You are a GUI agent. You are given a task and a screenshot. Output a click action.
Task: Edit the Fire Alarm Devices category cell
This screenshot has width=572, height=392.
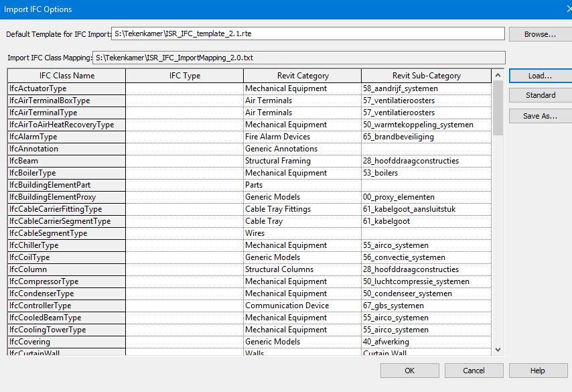[303, 137]
